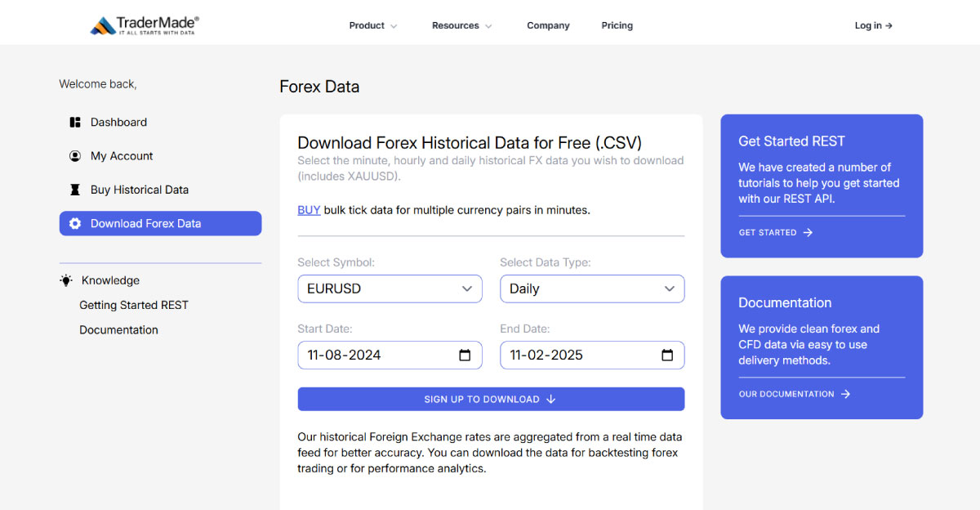Click the GET STARTED link

point(776,233)
